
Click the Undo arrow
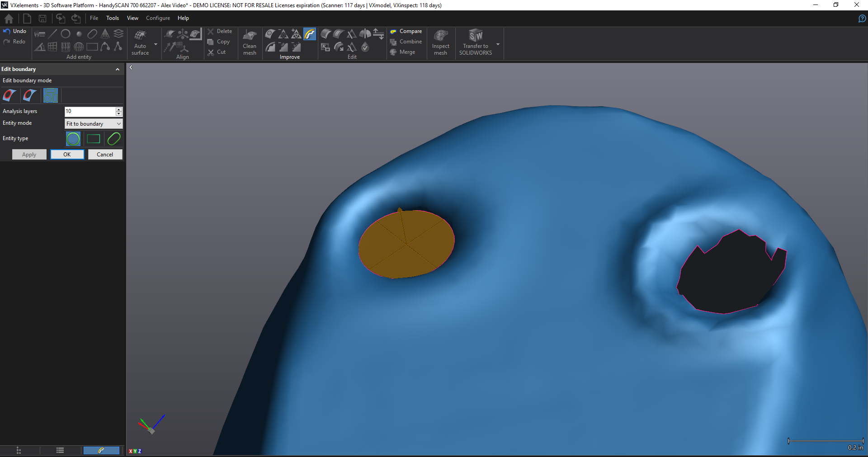tap(7, 31)
